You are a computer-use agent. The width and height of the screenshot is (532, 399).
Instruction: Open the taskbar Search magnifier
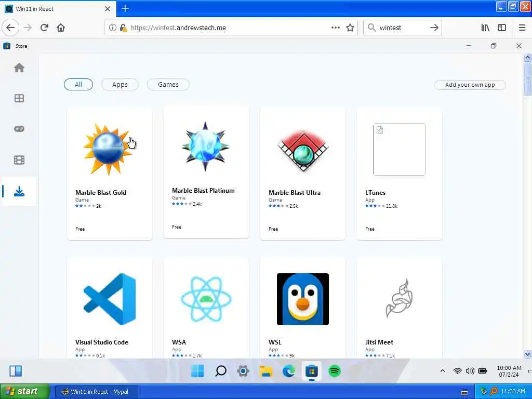click(x=220, y=371)
